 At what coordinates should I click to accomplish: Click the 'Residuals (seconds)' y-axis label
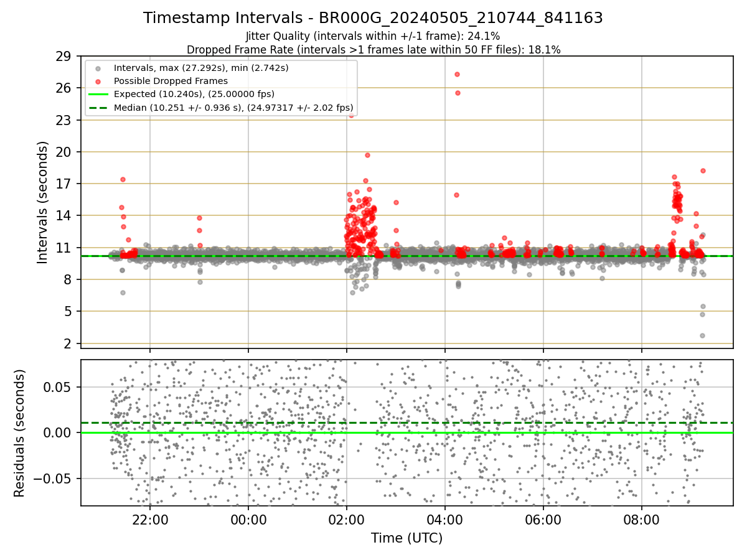coord(20,433)
